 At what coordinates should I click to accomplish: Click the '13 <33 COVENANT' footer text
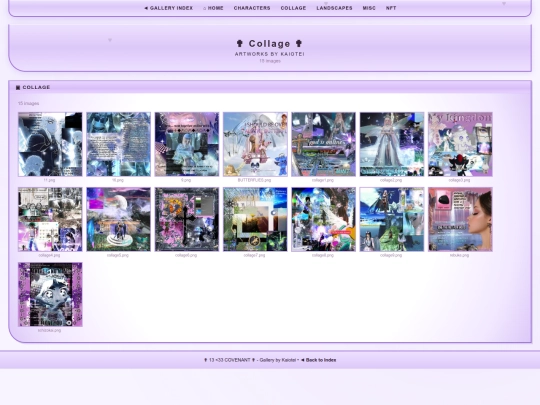[x=230, y=360]
